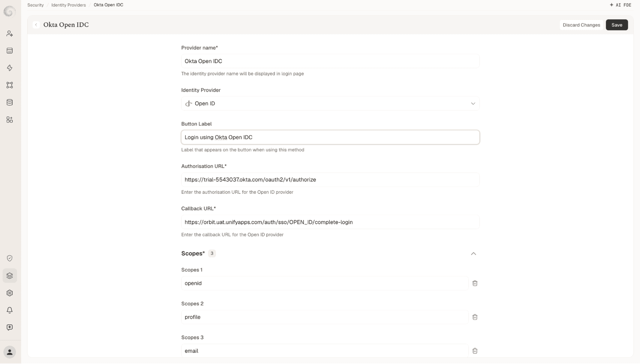Open the gear settings icon in sidebar

(x=10, y=293)
